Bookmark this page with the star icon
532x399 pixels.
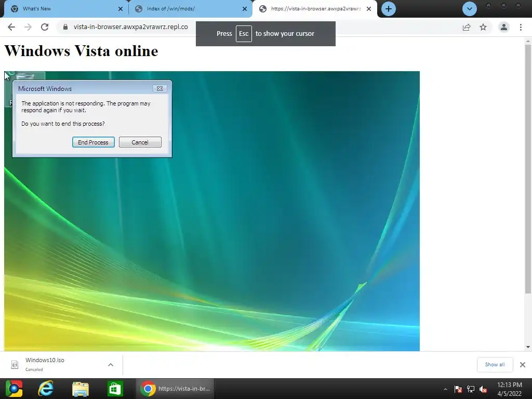(483, 27)
